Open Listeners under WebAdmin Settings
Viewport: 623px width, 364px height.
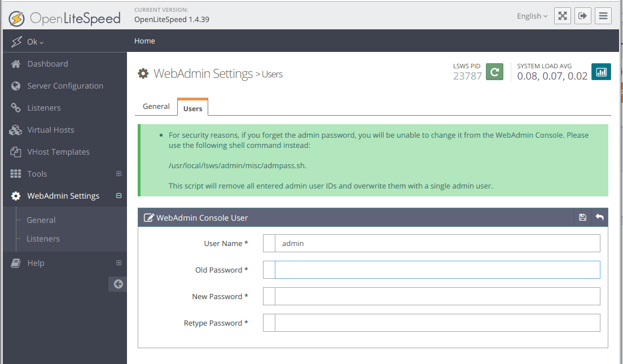(x=43, y=239)
